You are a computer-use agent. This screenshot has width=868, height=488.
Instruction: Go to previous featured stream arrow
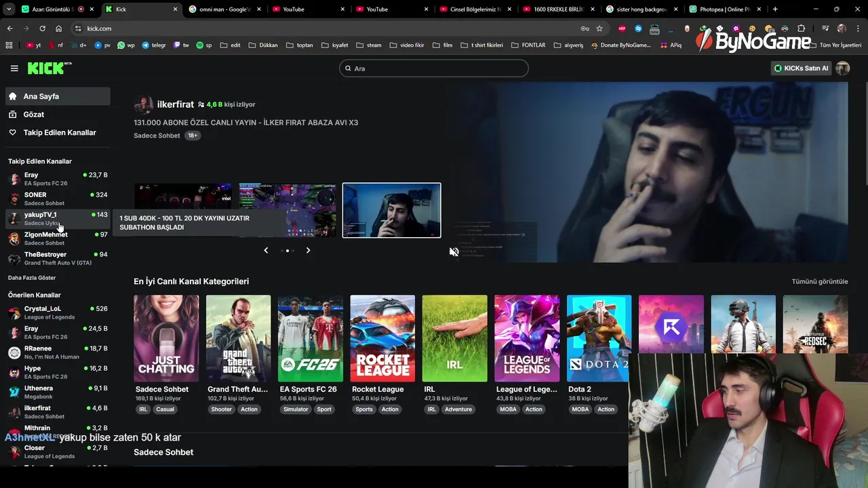266,250
